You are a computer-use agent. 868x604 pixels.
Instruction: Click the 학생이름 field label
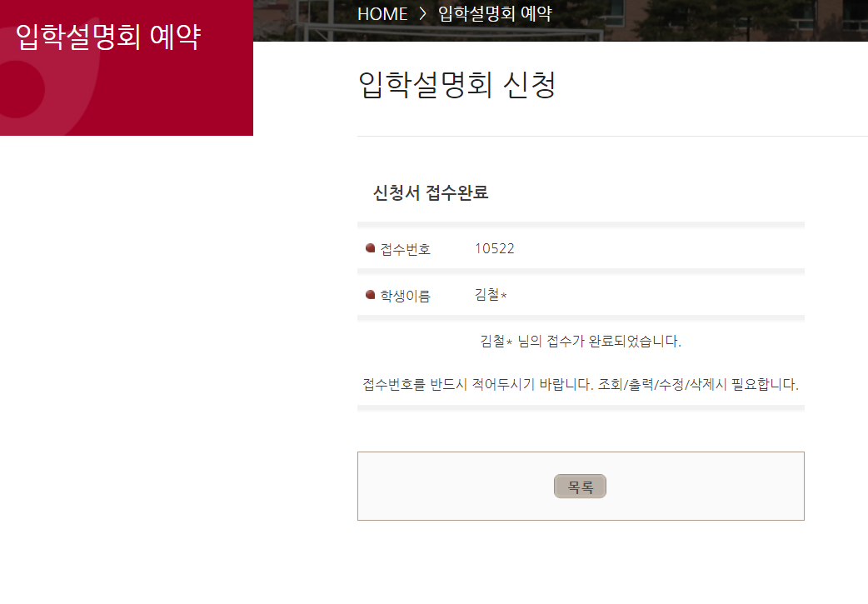pyautogui.click(x=405, y=296)
